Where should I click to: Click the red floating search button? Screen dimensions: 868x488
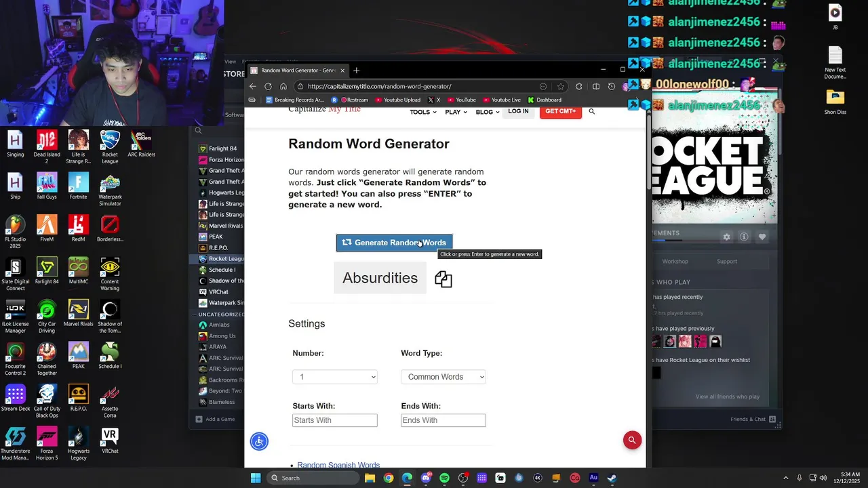coord(632,440)
